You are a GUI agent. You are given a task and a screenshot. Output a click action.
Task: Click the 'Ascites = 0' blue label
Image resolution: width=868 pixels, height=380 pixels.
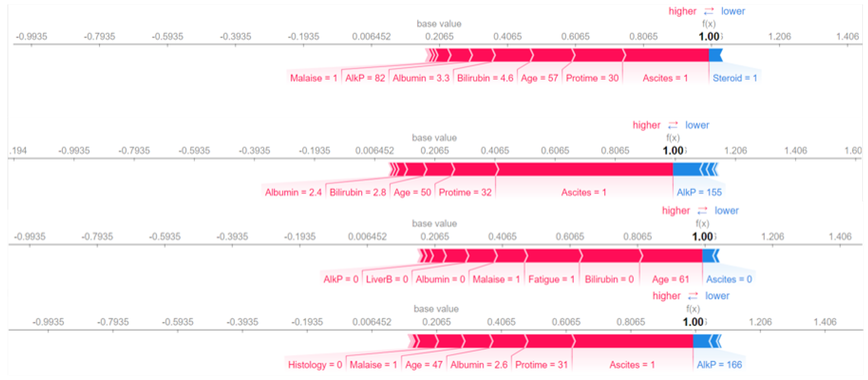[729, 279]
